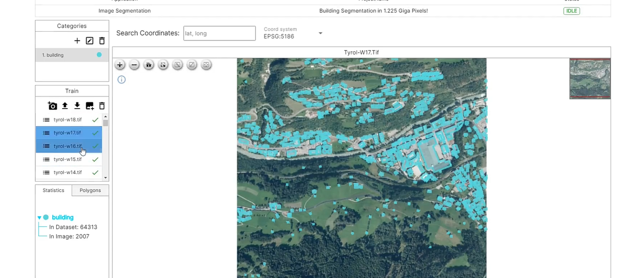Add an image to the Train list
The width and height of the screenshot is (644, 278).
click(x=90, y=106)
